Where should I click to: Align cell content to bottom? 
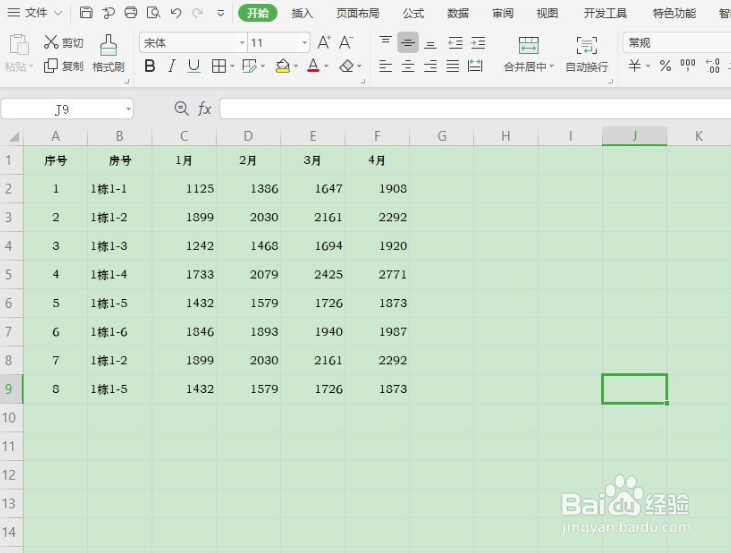430,43
